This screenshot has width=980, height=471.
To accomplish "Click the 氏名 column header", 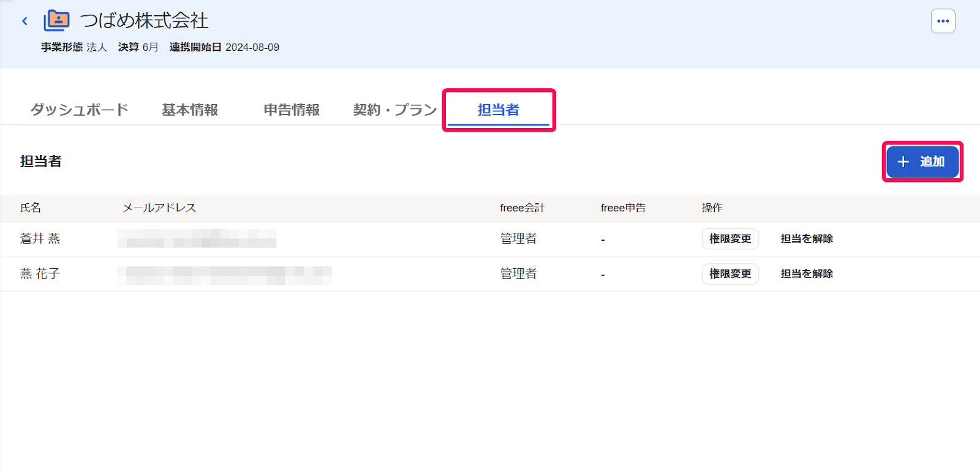I will click(x=31, y=208).
